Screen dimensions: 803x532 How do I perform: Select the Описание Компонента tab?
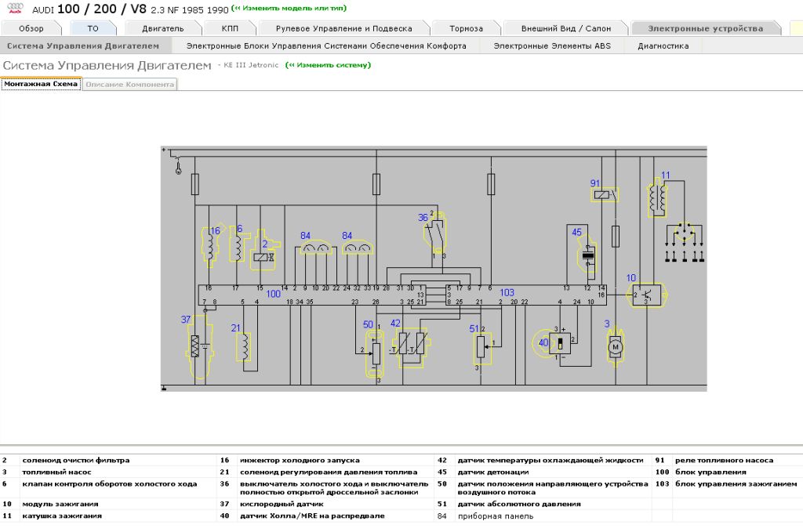(129, 85)
